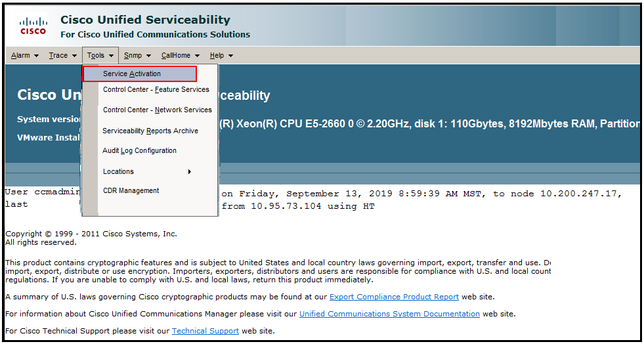Open CDR Management
Screen dimensions: 644x344
coord(131,190)
